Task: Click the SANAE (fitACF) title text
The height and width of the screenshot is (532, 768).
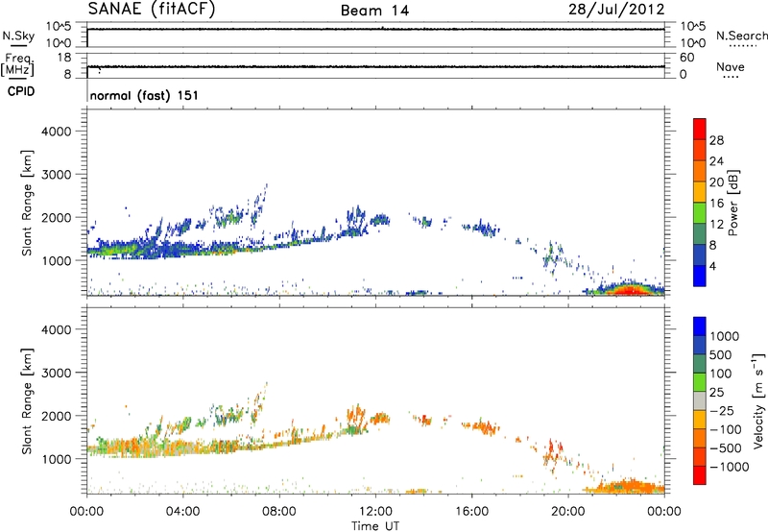Action: coord(152,9)
